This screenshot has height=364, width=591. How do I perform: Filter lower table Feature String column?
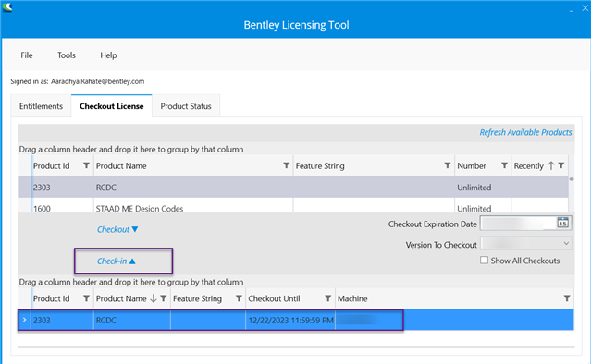pyautogui.click(x=239, y=298)
